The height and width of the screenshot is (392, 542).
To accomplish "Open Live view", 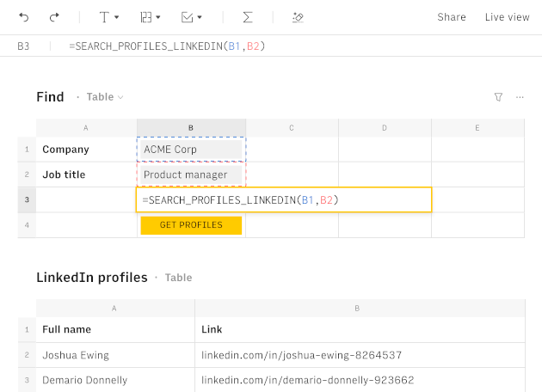I will point(507,17).
